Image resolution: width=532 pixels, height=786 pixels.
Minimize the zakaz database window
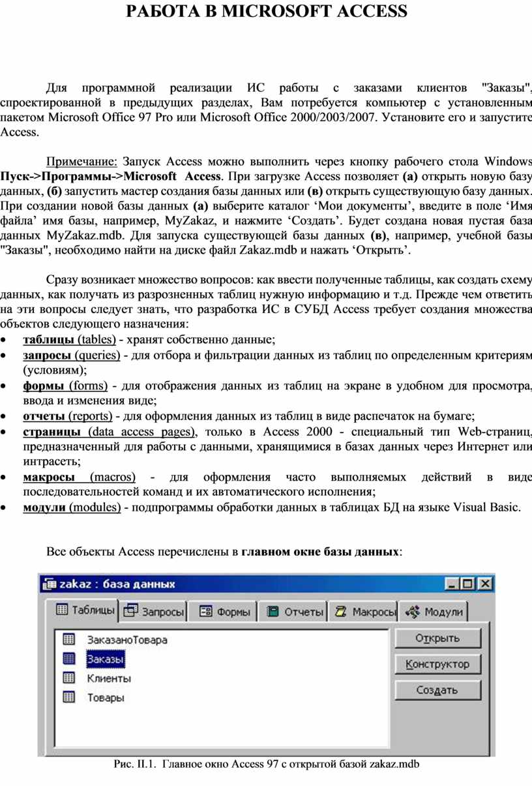click(x=453, y=584)
